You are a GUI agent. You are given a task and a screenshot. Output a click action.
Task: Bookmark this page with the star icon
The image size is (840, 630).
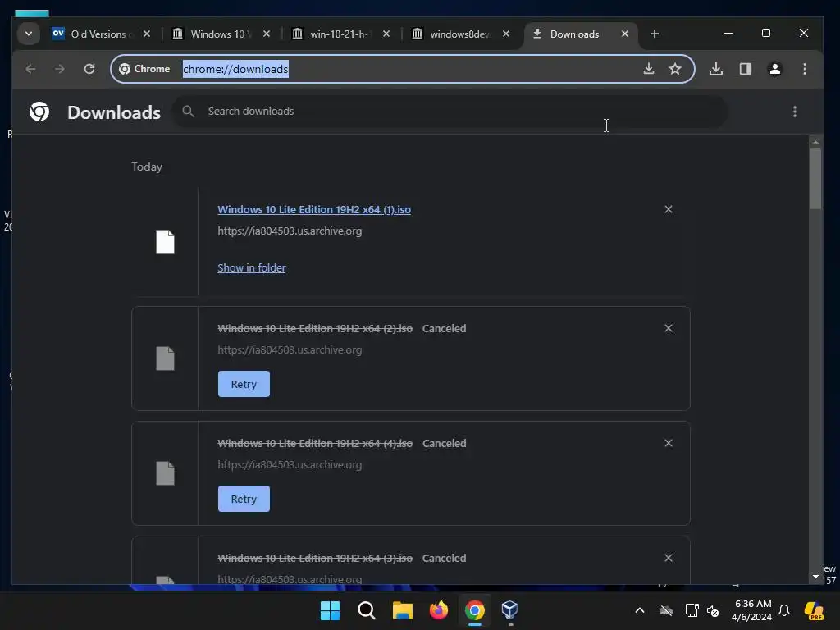tap(675, 69)
